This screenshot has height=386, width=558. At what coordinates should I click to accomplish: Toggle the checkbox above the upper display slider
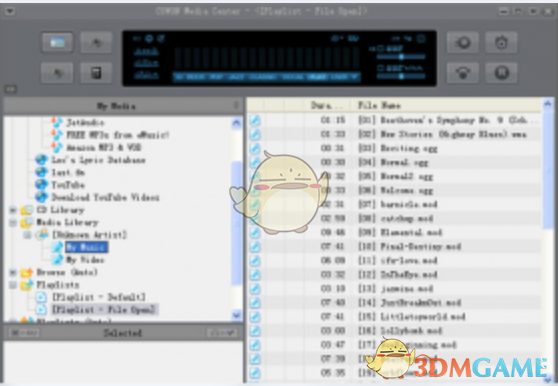pos(380,48)
